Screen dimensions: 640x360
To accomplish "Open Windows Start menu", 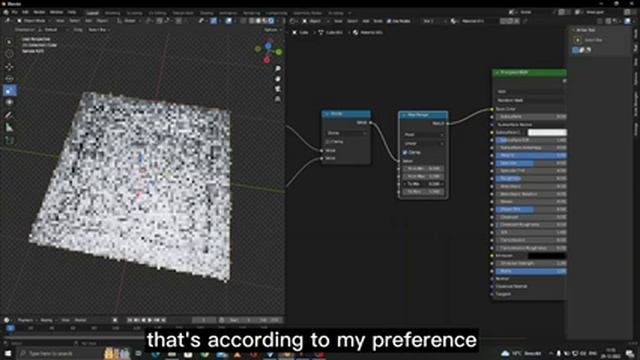I will coord(7,353).
